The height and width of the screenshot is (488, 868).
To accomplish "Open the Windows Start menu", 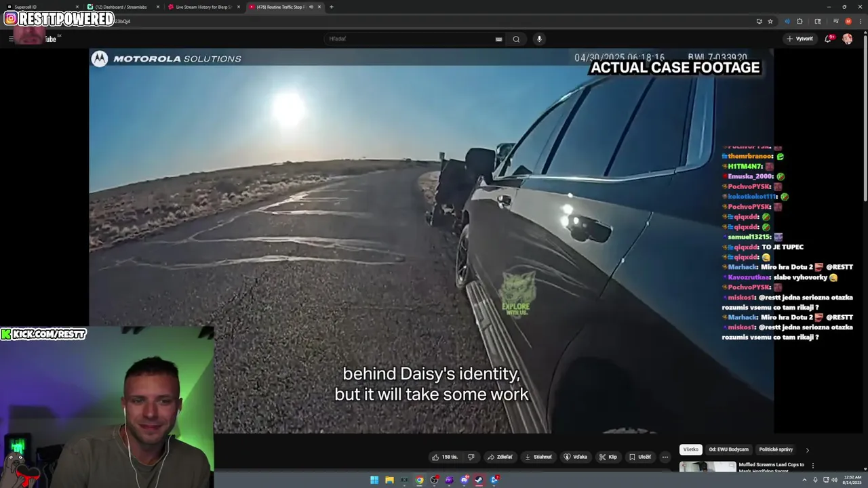I will pyautogui.click(x=374, y=480).
